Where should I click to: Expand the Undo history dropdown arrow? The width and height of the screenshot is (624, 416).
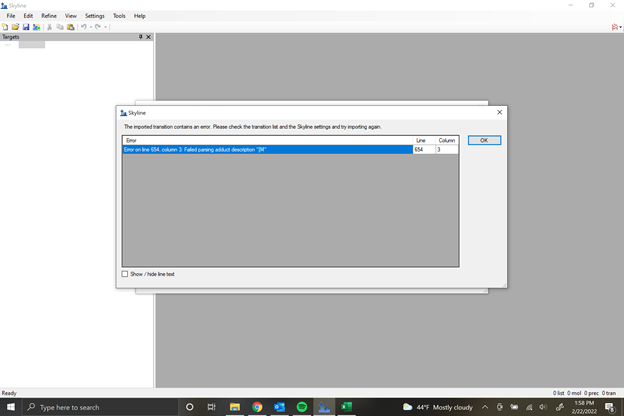pyautogui.click(x=91, y=27)
